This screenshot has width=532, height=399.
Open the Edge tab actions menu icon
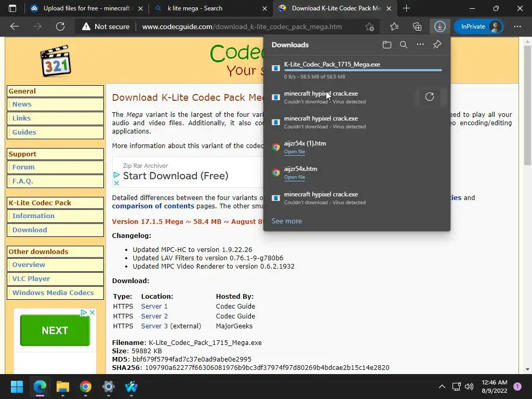12,8
